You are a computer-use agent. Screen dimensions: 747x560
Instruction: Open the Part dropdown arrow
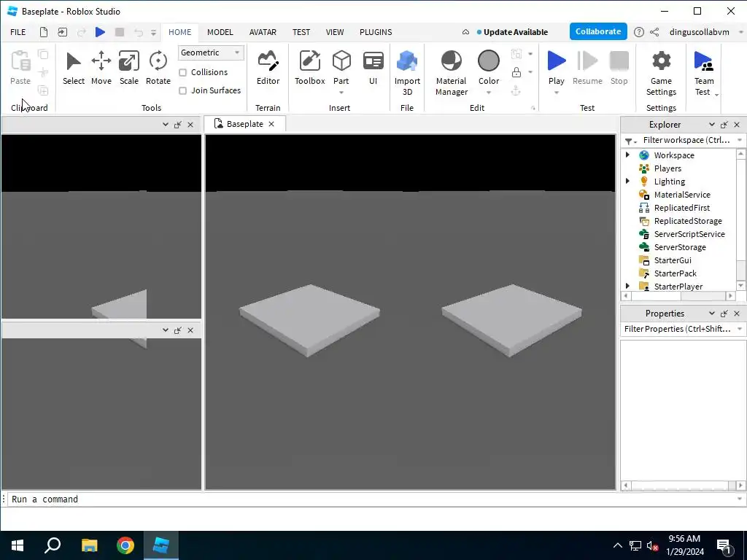(x=341, y=93)
